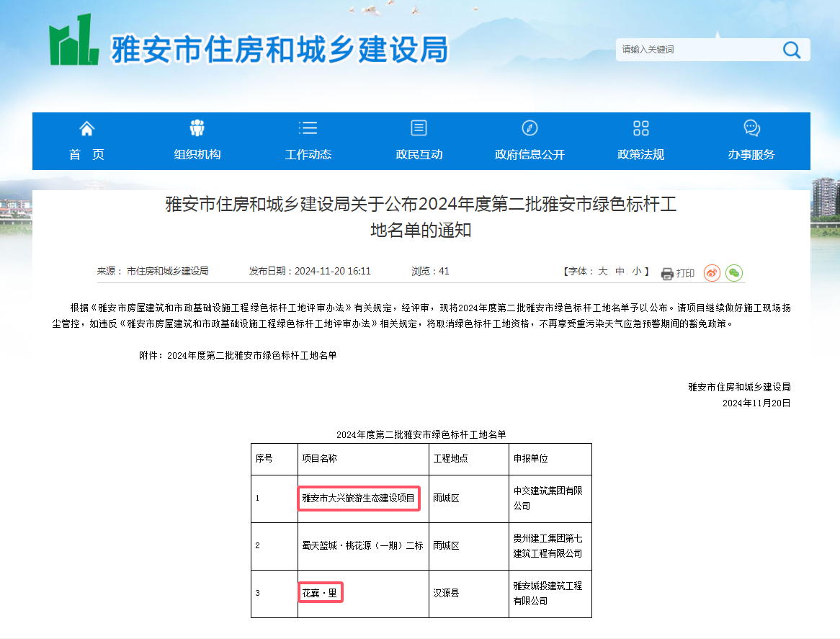Open the 政民互动 menu item
This screenshot has width=840, height=639.
pos(419,155)
